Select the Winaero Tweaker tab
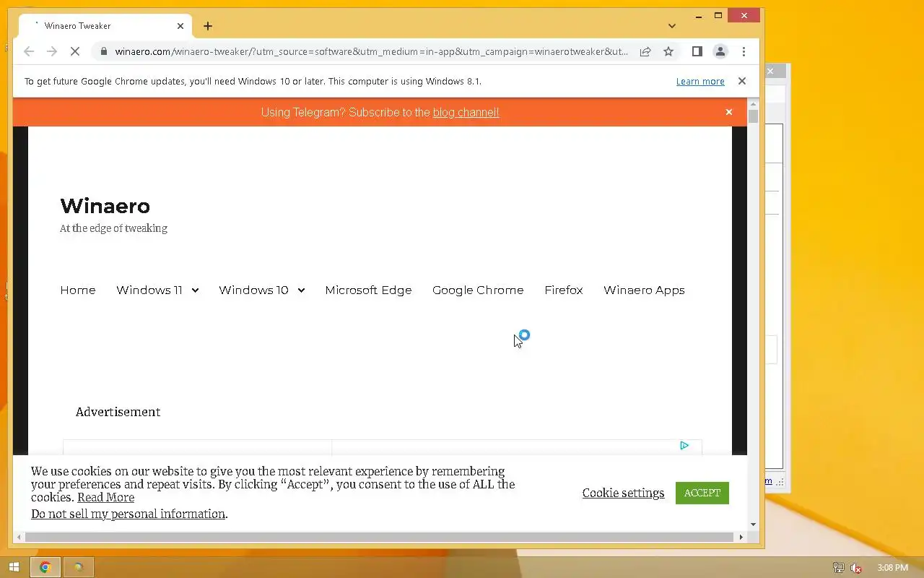The image size is (924, 578). tap(105, 26)
